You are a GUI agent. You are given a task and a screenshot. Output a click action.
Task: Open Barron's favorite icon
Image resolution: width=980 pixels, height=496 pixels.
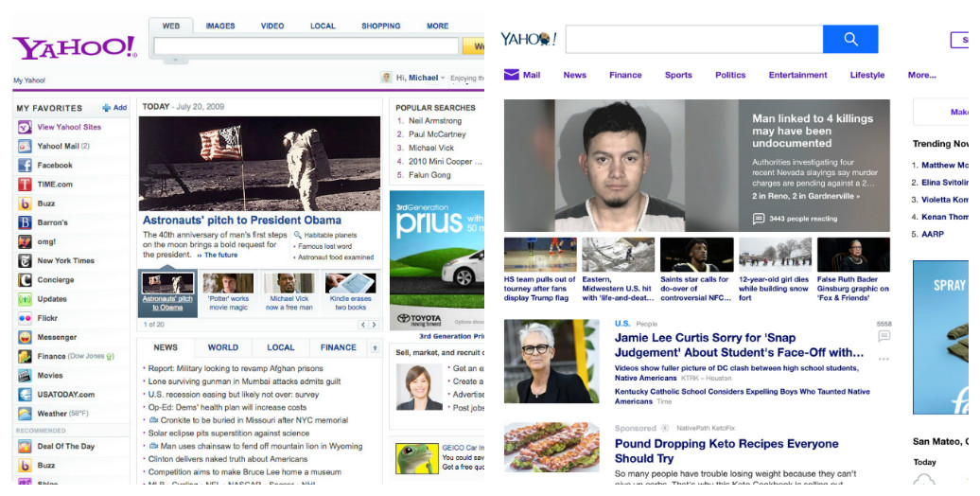pyautogui.click(x=25, y=222)
